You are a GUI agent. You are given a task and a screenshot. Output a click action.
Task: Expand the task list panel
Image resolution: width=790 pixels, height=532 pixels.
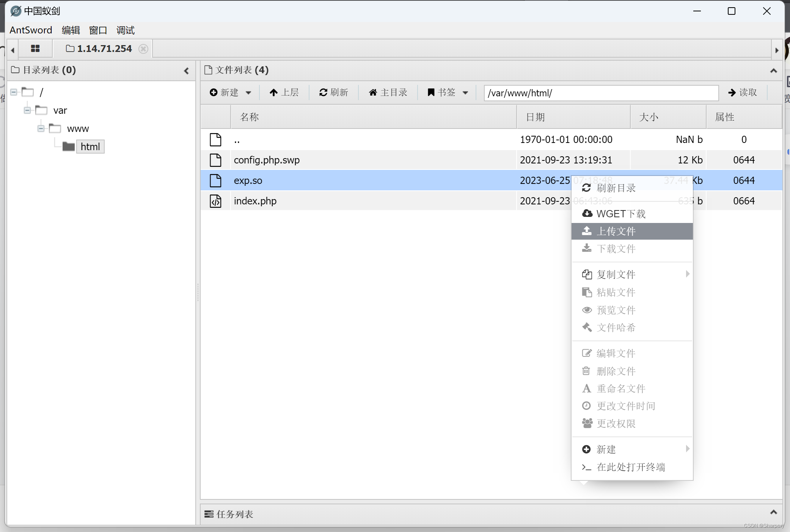pyautogui.click(x=773, y=512)
